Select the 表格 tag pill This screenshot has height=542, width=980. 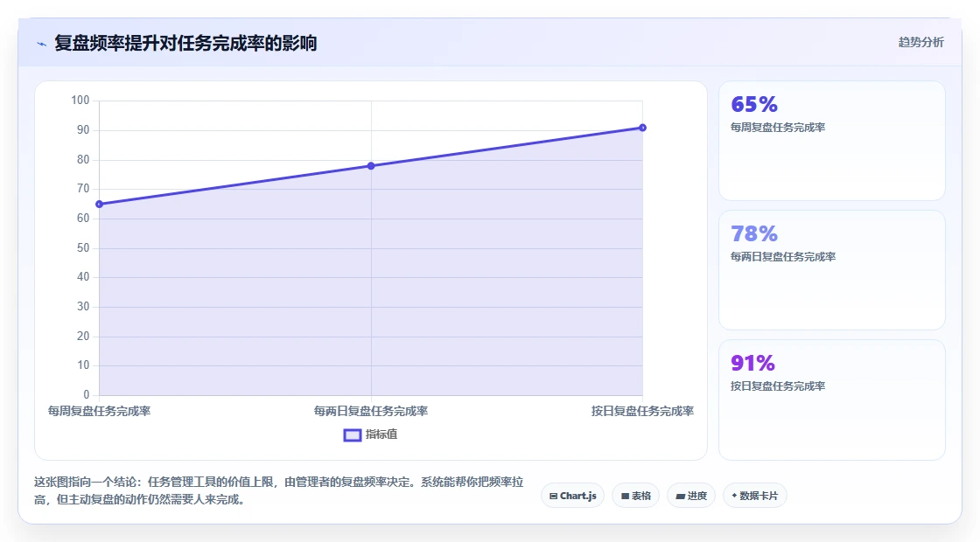tap(635, 496)
